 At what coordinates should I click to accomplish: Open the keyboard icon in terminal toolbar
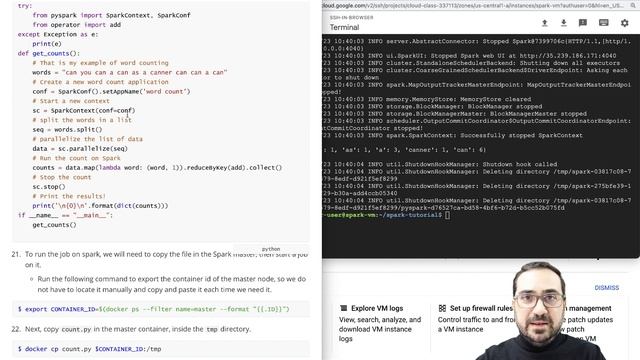604,23
